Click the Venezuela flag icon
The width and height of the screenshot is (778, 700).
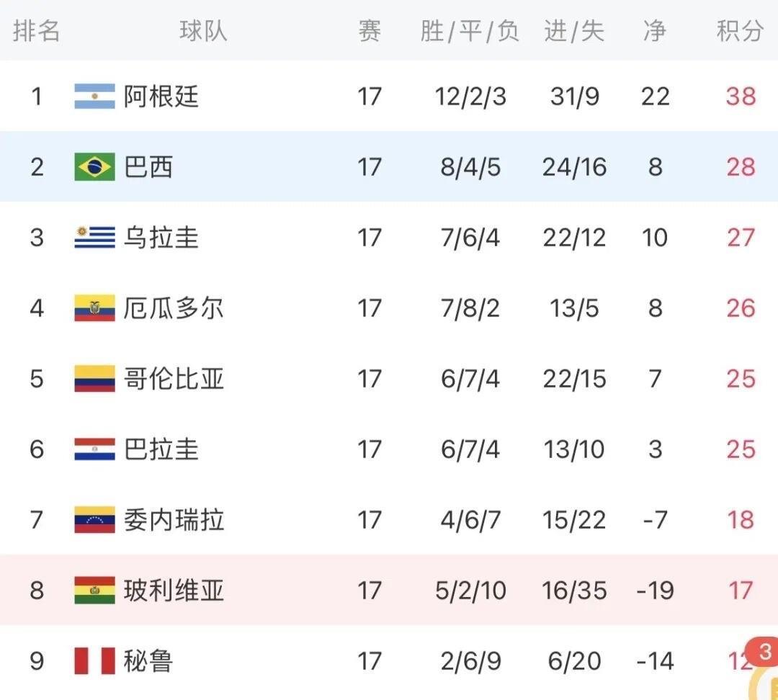pyautogui.click(x=94, y=520)
